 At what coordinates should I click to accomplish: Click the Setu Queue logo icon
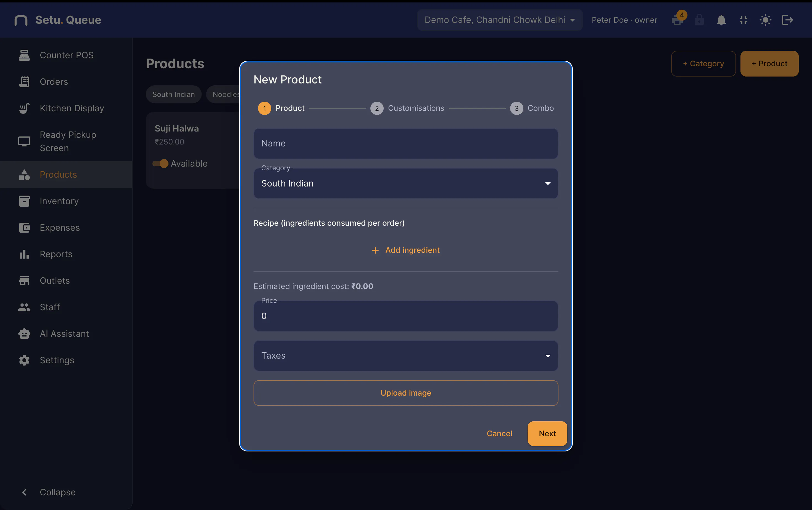(21, 20)
